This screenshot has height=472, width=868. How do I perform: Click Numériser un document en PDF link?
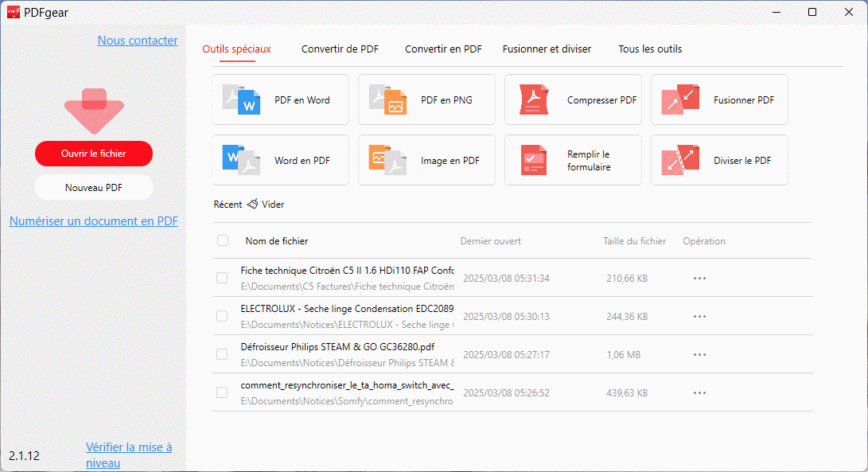pos(94,221)
